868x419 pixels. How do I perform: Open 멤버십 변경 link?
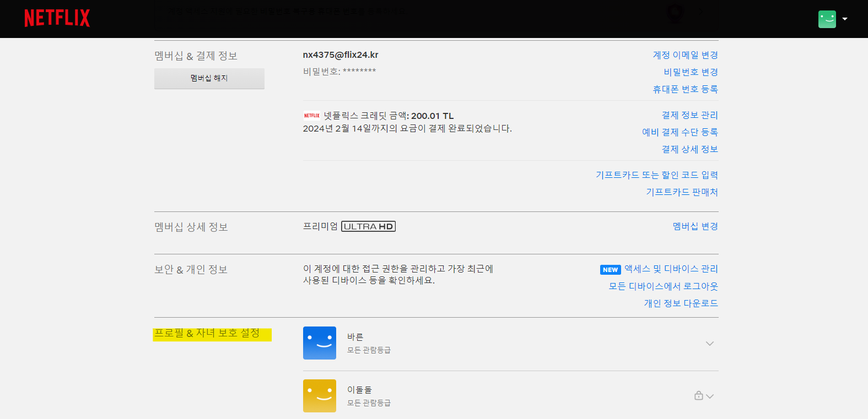pos(695,226)
